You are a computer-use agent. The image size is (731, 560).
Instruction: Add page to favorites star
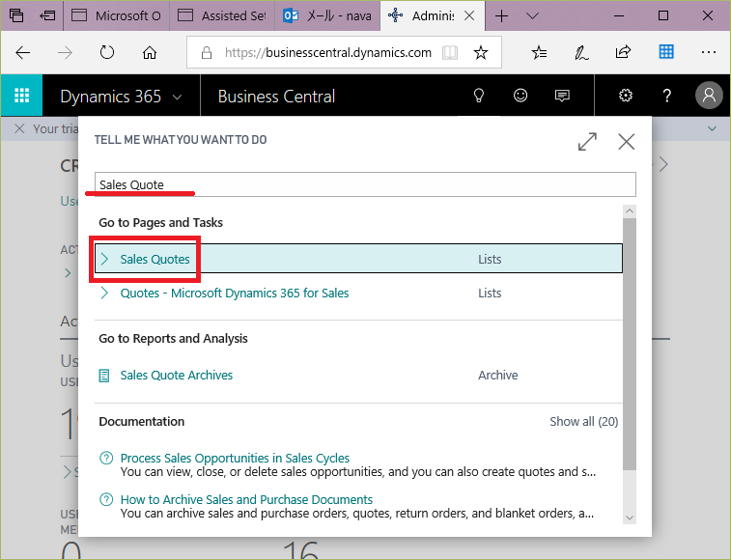[x=481, y=52]
